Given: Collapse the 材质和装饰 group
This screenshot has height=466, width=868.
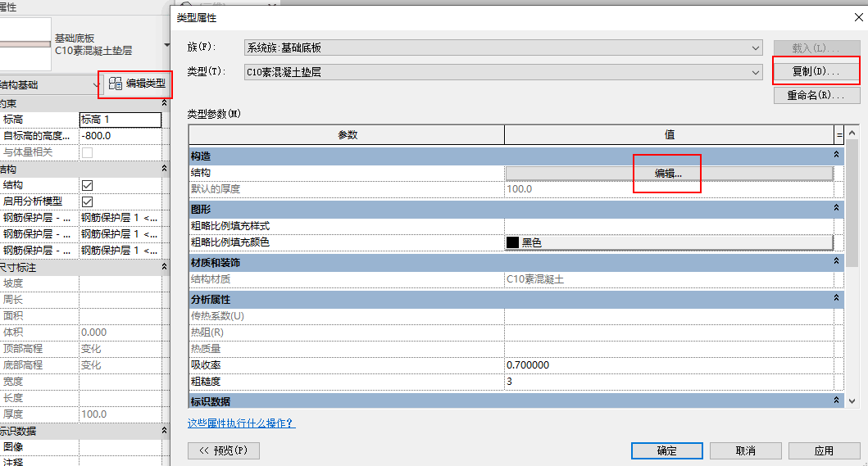Looking at the screenshot, I should tap(836, 261).
